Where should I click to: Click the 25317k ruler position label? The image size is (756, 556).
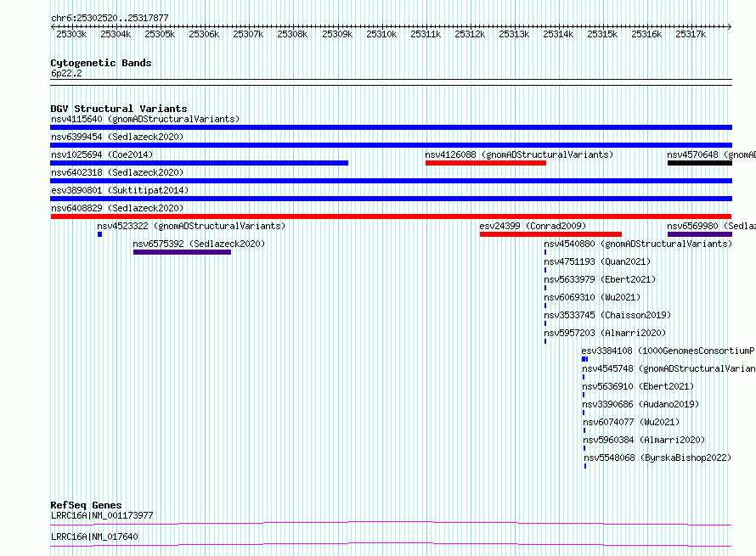[691, 34]
